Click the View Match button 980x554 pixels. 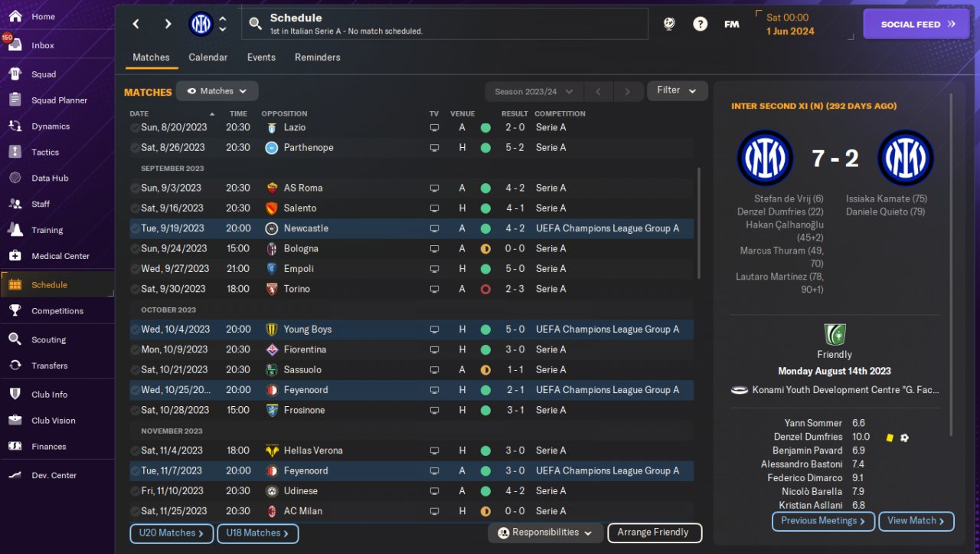click(916, 521)
